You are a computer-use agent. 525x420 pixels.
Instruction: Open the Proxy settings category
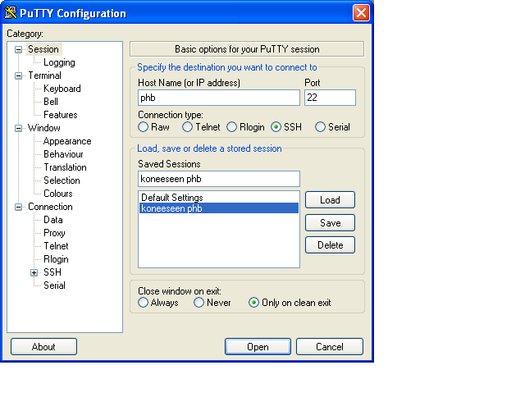(x=55, y=233)
